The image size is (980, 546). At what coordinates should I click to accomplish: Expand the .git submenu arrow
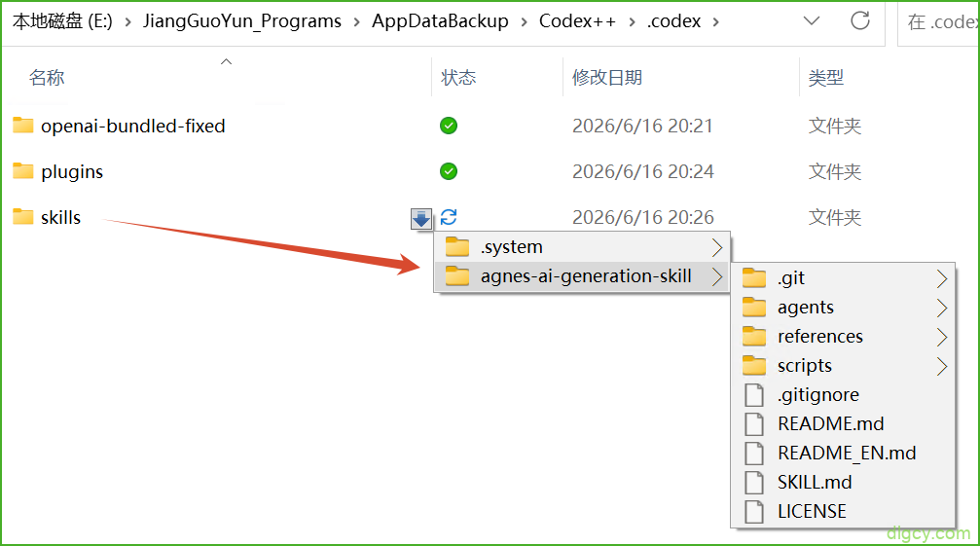click(942, 278)
